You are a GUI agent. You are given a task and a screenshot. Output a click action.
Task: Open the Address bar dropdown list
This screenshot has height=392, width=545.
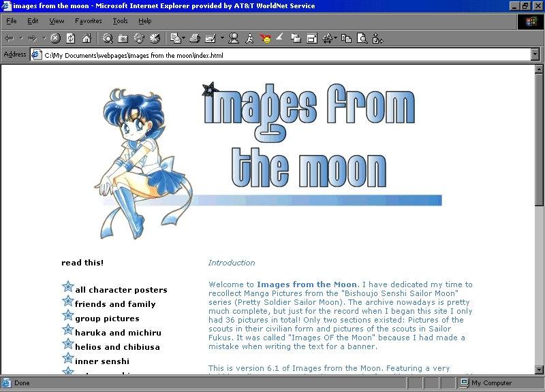[535, 54]
